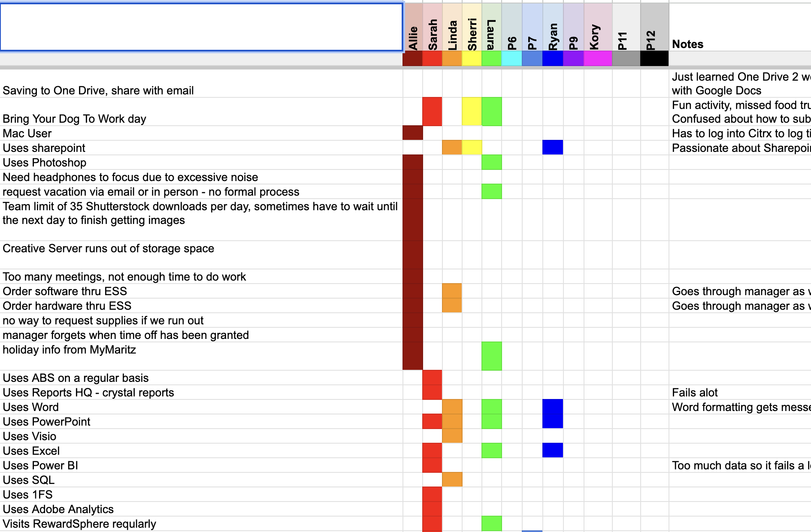Select 'Team limit of 35 Shutterstock downloads' cell
This screenshot has height=532, width=811.
click(201, 220)
